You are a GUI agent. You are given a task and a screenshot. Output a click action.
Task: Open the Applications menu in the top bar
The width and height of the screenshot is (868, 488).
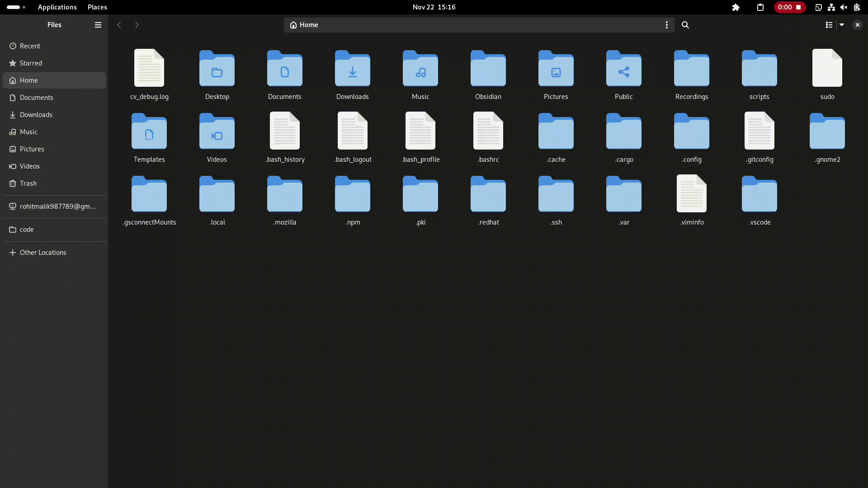(57, 7)
